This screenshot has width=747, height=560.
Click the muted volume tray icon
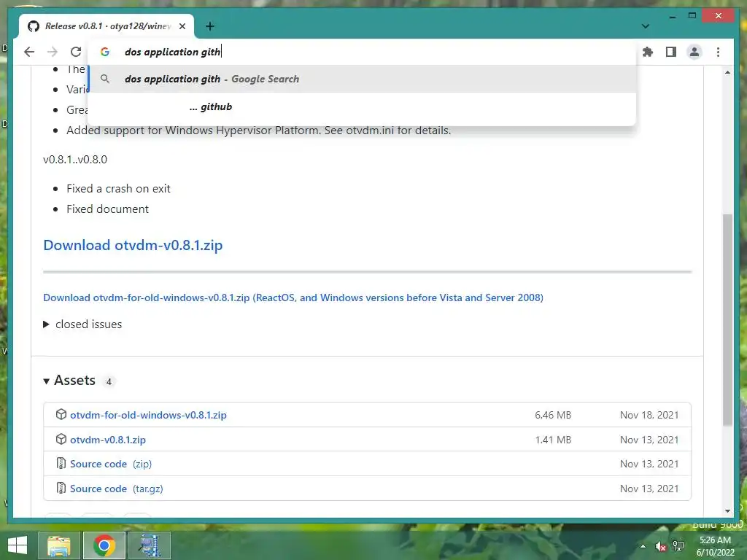pyautogui.click(x=661, y=546)
